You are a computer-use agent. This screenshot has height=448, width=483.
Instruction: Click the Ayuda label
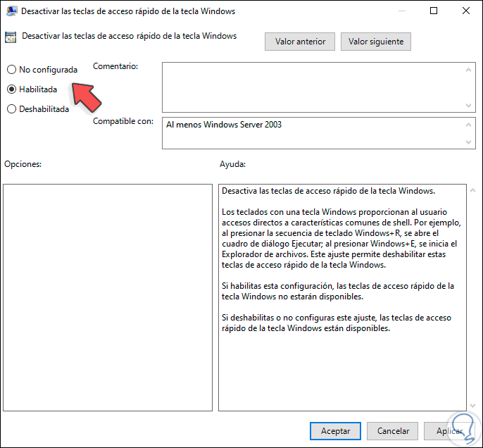[x=232, y=164]
